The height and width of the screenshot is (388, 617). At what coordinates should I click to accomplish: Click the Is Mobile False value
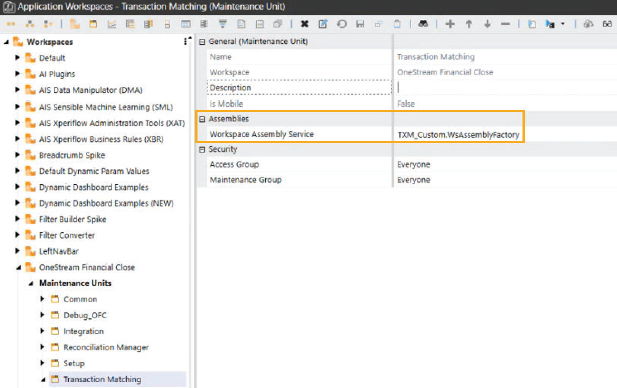406,104
